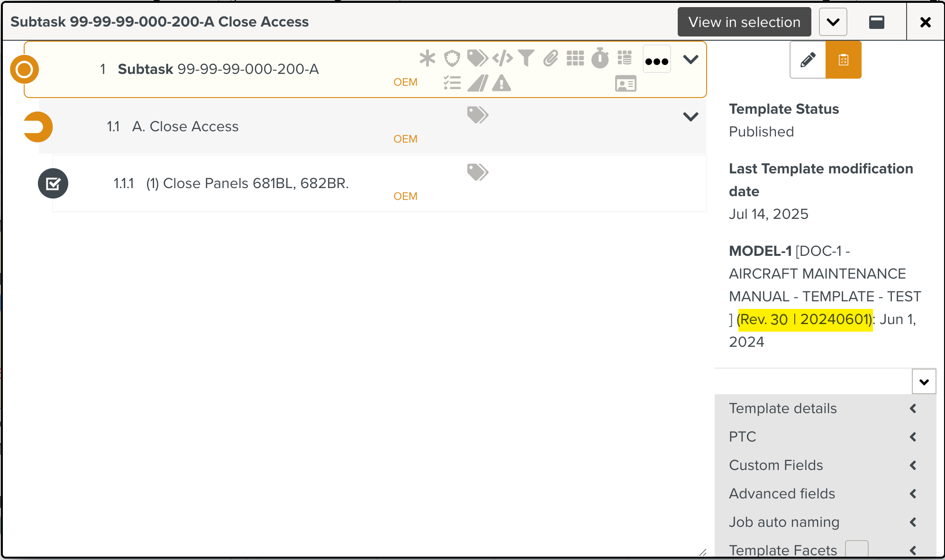Open the code snippet icon on the Subtask
This screenshot has width=945, height=560.
tap(501, 58)
